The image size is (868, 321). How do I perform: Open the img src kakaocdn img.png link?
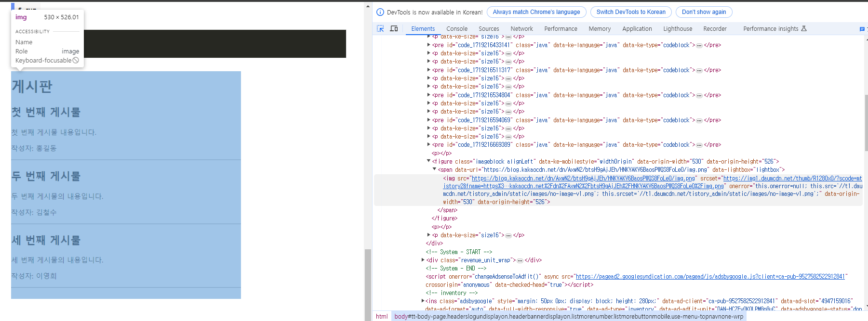point(583,178)
